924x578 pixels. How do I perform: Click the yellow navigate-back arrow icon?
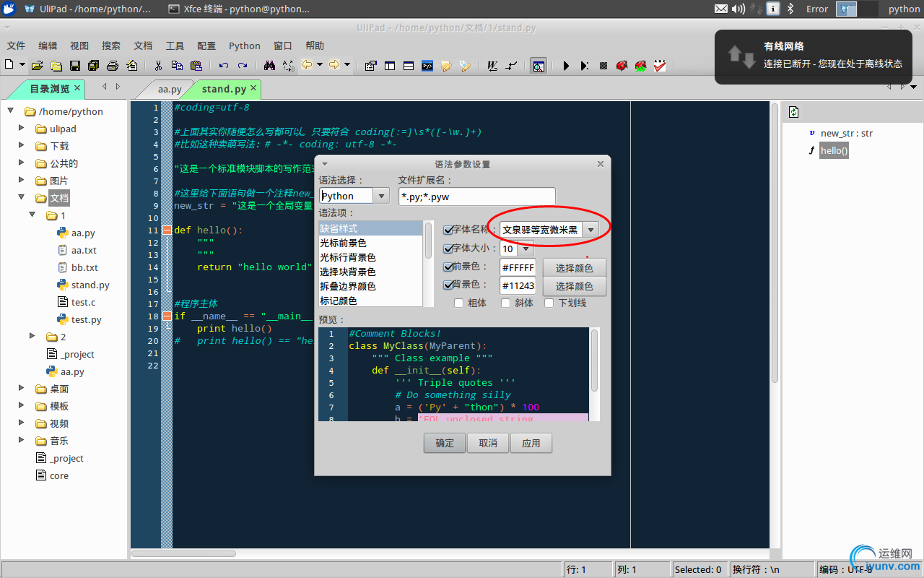coord(307,65)
